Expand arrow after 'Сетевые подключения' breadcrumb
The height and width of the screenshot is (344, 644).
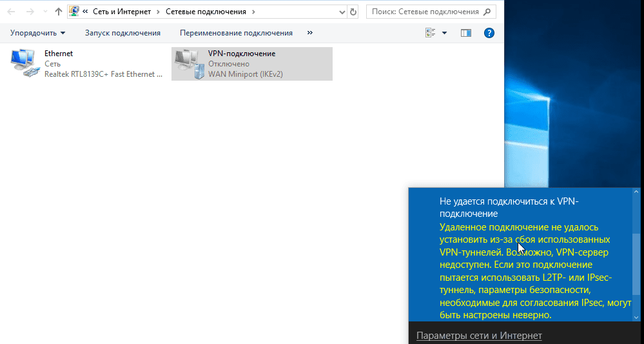click(253, 12)
